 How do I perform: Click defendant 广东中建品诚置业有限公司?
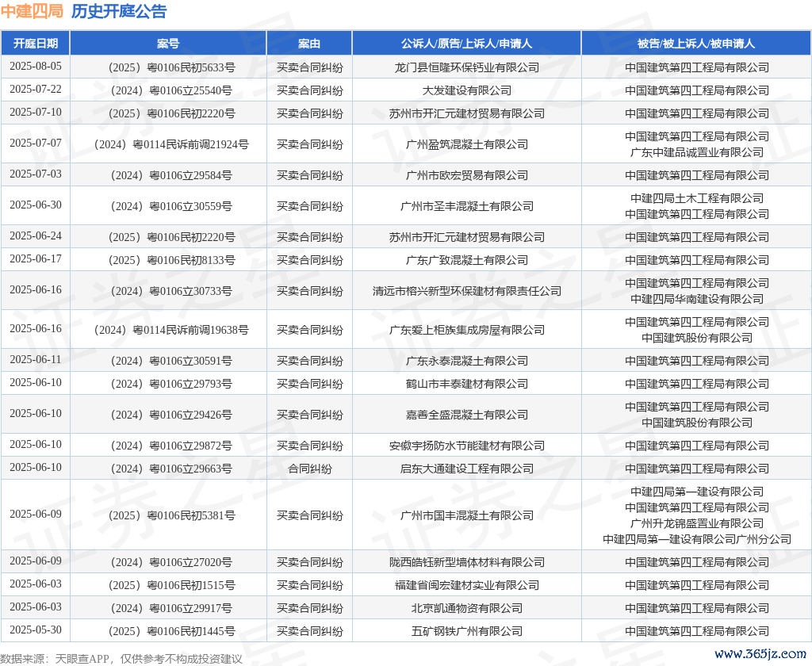tap(696, 152)
